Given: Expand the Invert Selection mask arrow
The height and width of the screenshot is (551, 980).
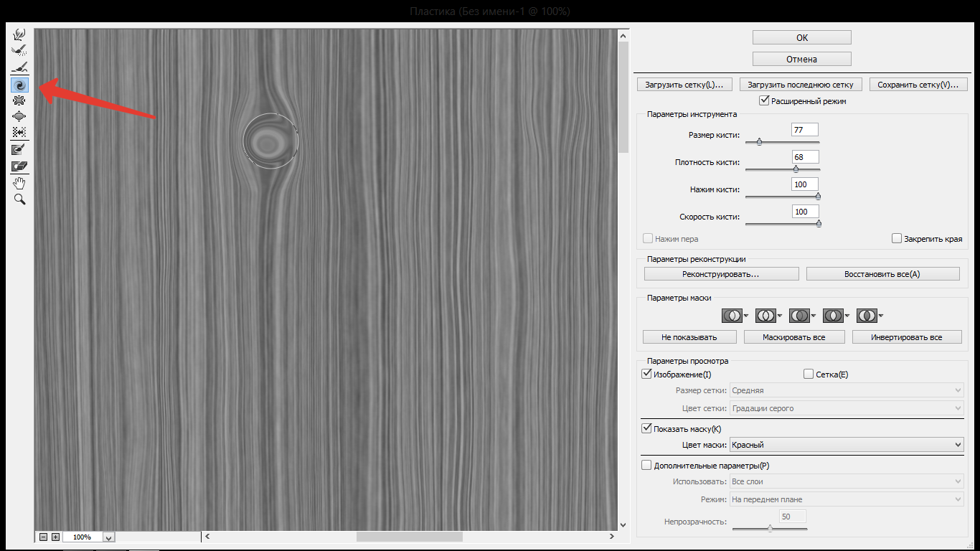Looking at the screenshot, I should 881,316.
